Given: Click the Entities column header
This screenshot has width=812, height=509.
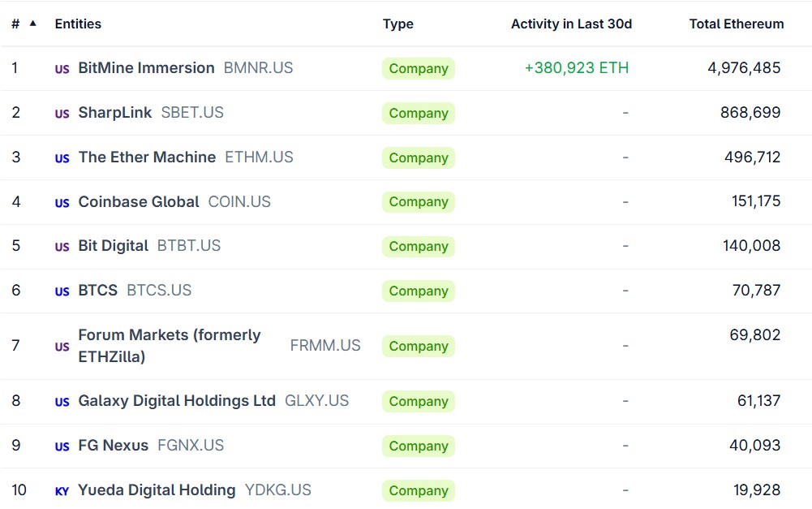Looking at the screenshot, I should pyautogui.click(x=77, y=24).
